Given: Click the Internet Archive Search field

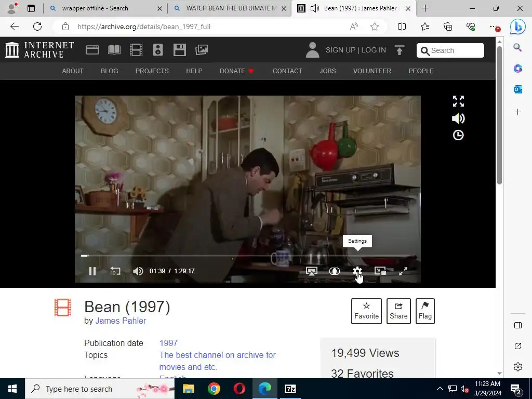Looking at the screenshot, I should coord(450,50).
